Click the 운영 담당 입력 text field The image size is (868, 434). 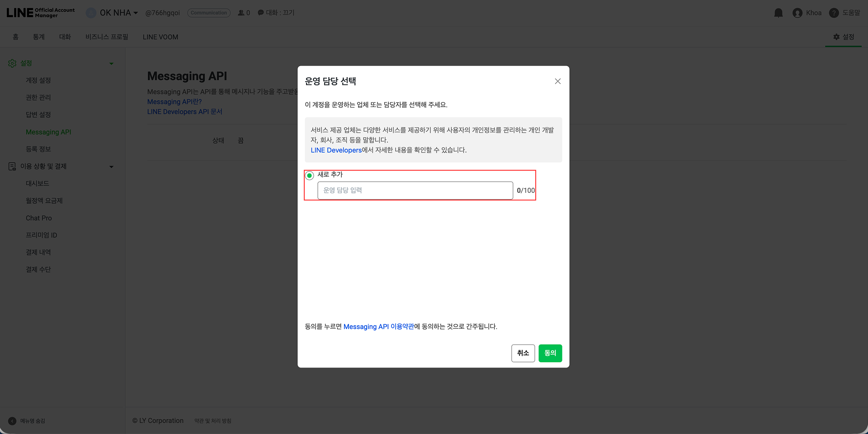pyautogui.click(x=415, y=190)
